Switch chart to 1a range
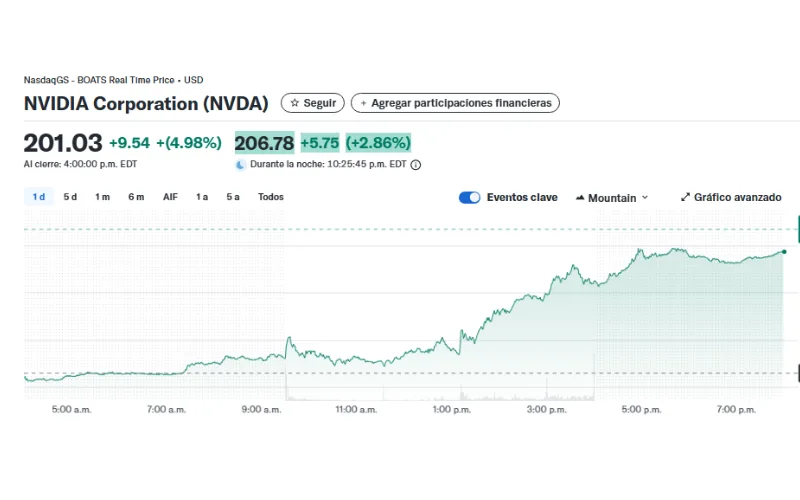 click(x=202, y=197)
